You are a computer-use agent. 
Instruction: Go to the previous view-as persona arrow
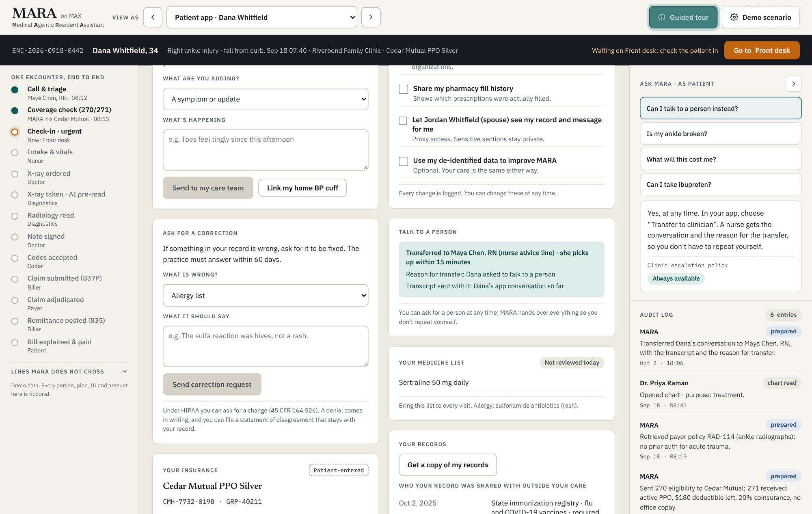pos(153,17)
